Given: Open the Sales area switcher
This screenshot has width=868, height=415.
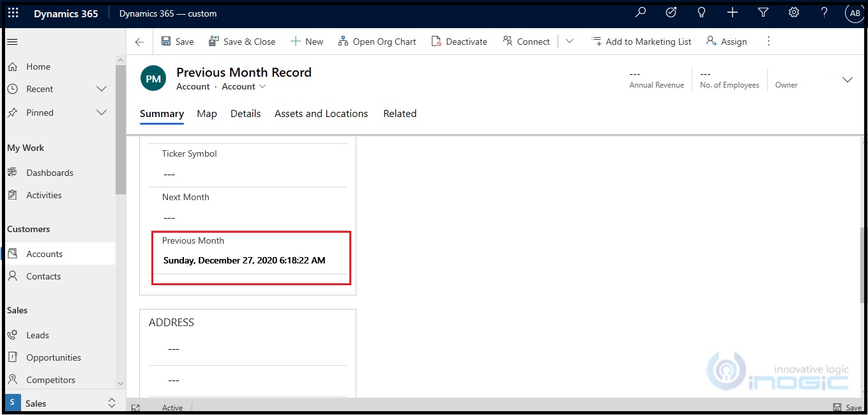Looking at the screenshot, I should pyautogui.click(x=61, y=403).
